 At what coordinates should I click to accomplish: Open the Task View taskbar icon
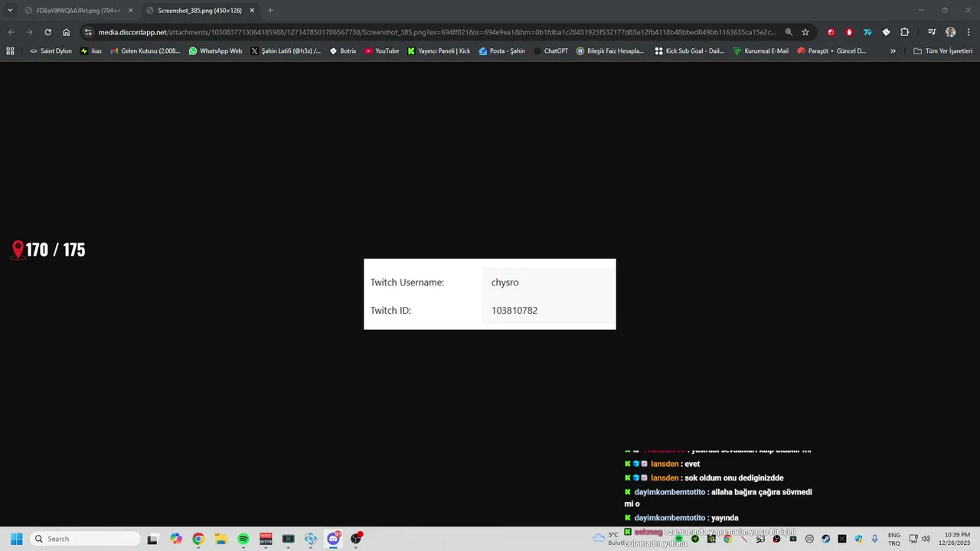pyautogui.click(x=152, y=539)
